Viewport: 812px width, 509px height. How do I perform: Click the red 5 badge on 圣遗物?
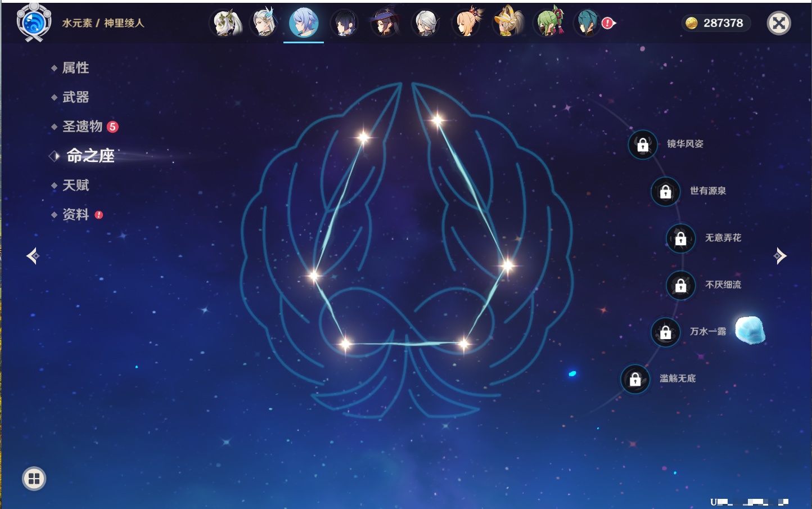pos(112,127)
